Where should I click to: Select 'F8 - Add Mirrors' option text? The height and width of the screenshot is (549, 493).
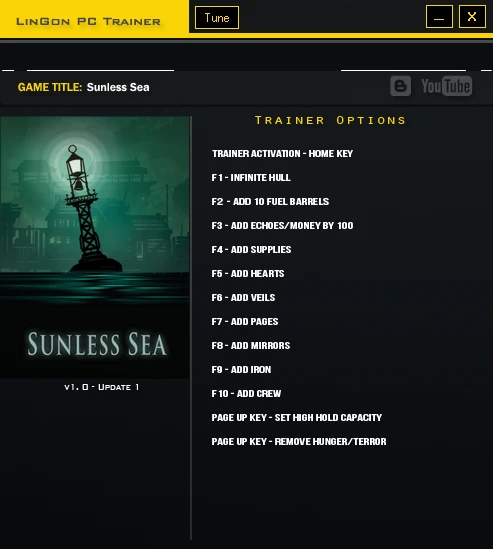[251, 346]
